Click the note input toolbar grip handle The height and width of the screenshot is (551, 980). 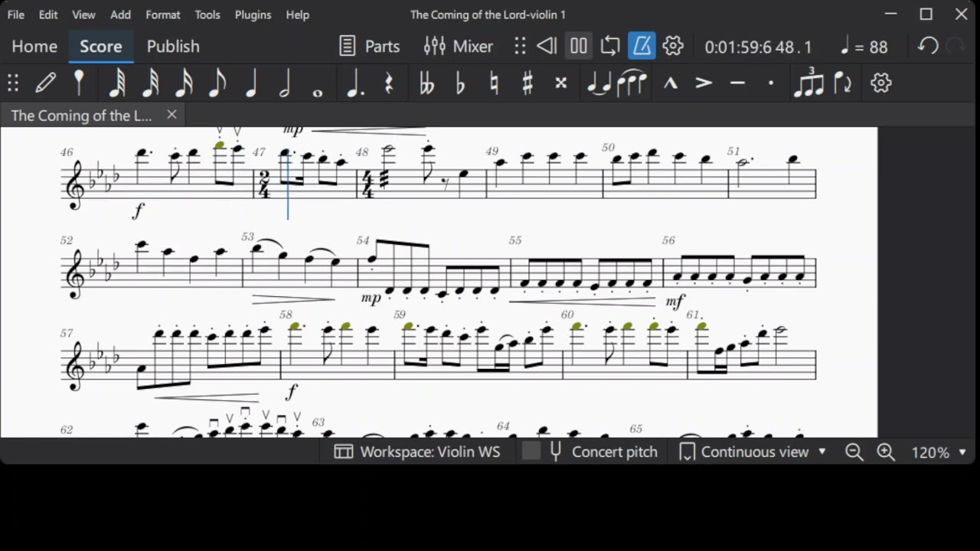pos(13,83)
